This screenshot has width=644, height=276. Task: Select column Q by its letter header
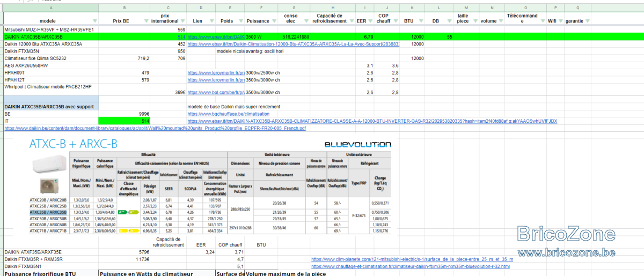point(578,8)
